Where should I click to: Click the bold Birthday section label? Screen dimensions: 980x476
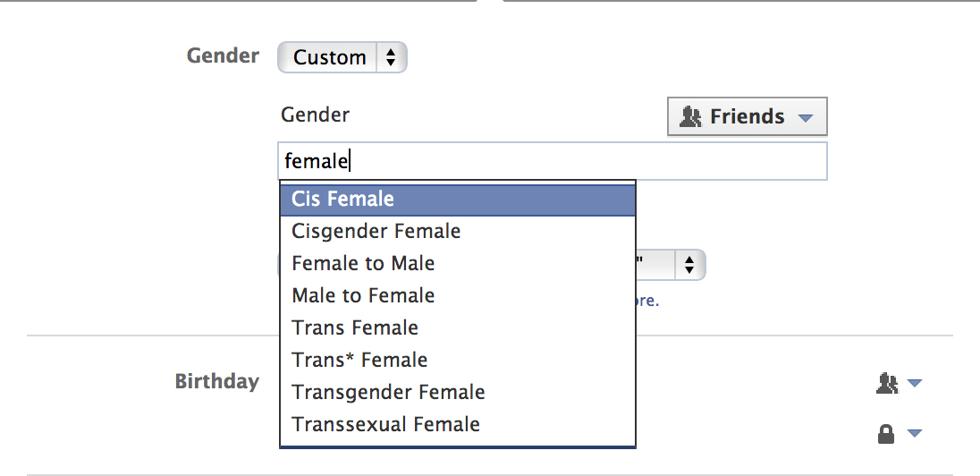tap(216, 381)
